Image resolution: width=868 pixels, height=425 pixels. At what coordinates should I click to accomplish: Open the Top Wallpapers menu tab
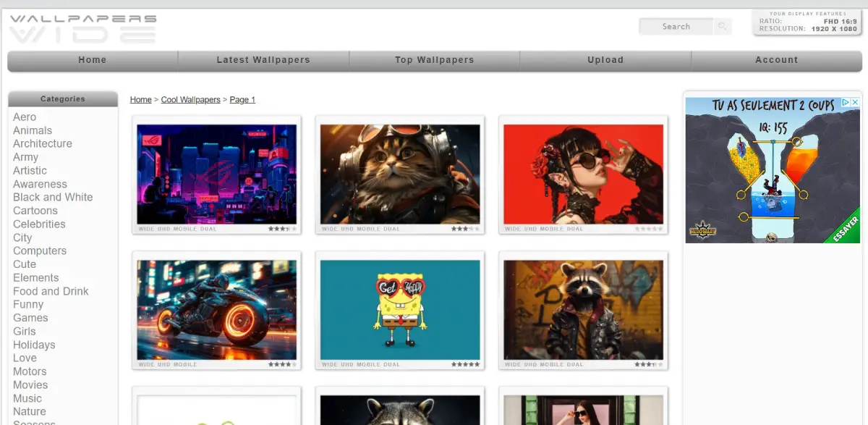(434, 61)
